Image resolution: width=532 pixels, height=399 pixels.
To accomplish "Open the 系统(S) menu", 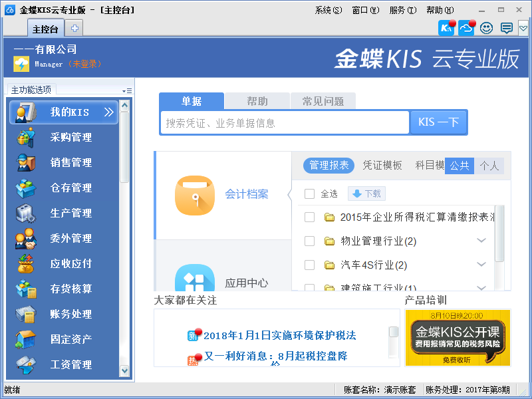I will pyautogui.click(x=329, y=10).
